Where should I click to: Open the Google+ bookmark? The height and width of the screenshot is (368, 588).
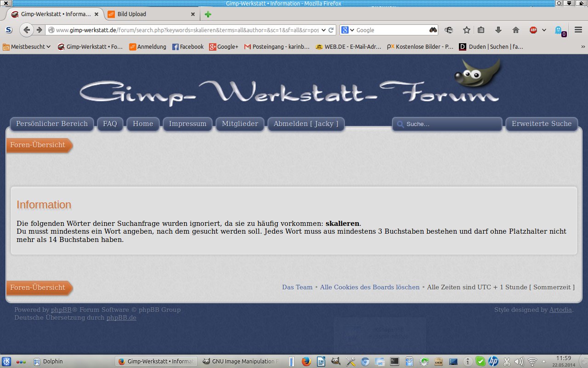224,46
